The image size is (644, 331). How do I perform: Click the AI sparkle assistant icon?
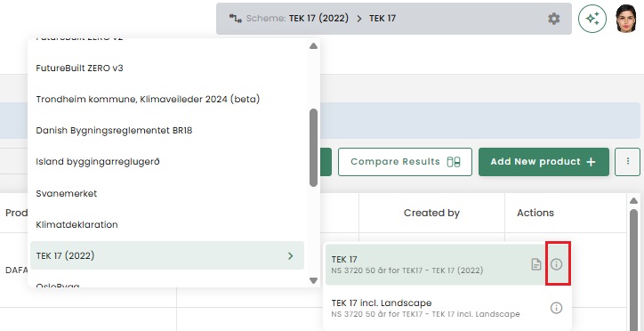(x=592, y=19)
